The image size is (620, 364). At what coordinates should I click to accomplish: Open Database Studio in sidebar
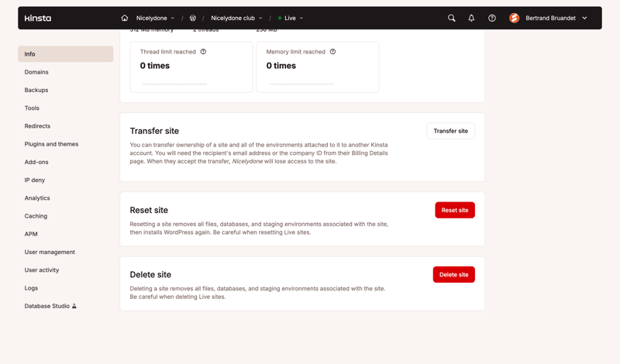pos(47,306)
